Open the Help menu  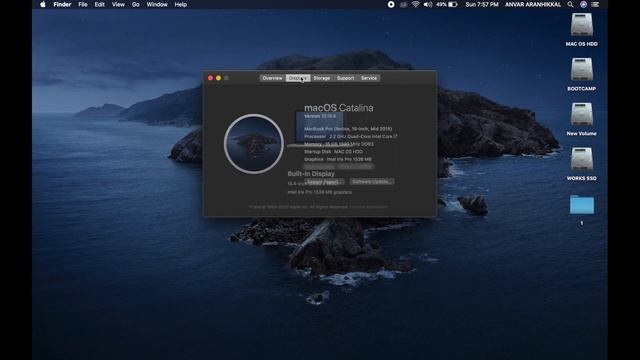coord(180,4)
